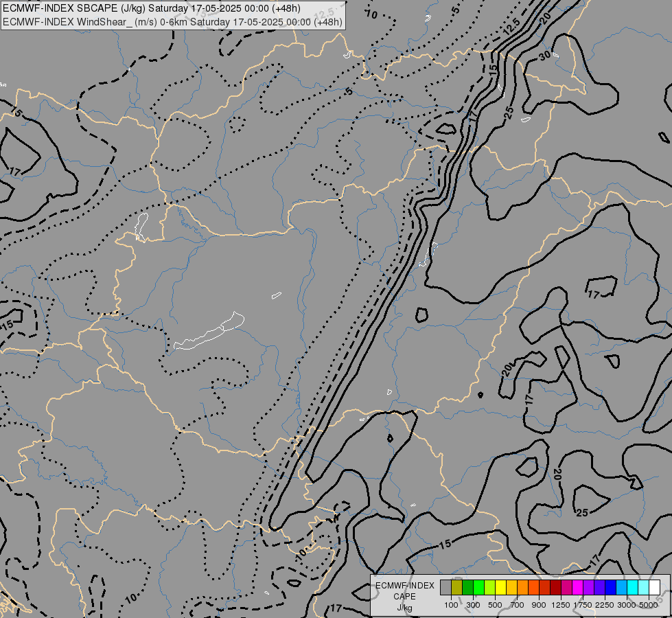Select the pure blue swatch right of 2250 tick

611,587
